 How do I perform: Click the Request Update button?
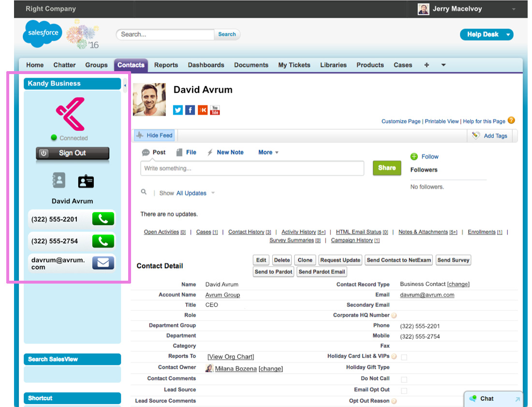[x=340, y=260]
